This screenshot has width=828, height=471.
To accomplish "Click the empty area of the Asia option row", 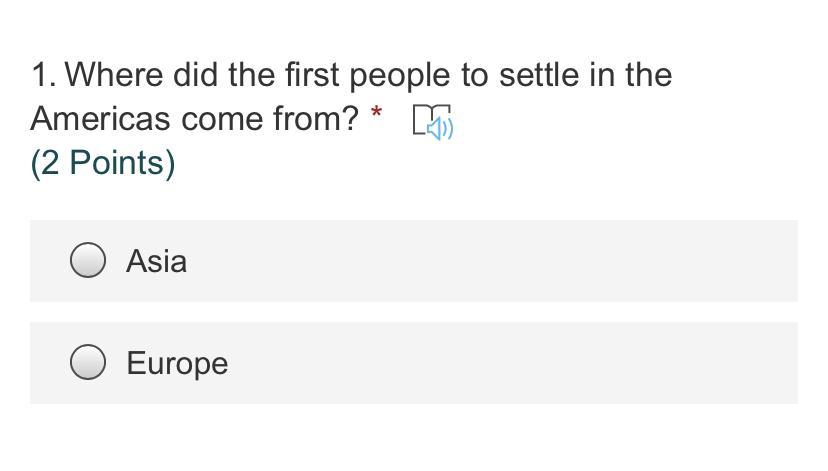I will click(500, 261).
